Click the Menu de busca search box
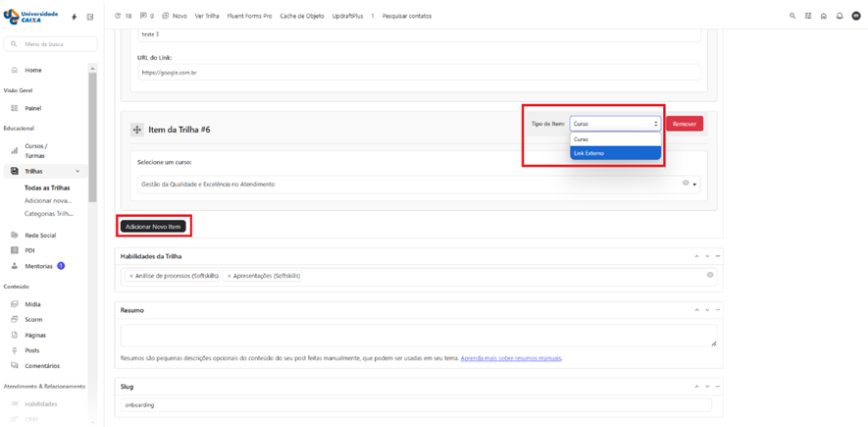This screenshot has width=868, height=427. (x=54, y=44)
